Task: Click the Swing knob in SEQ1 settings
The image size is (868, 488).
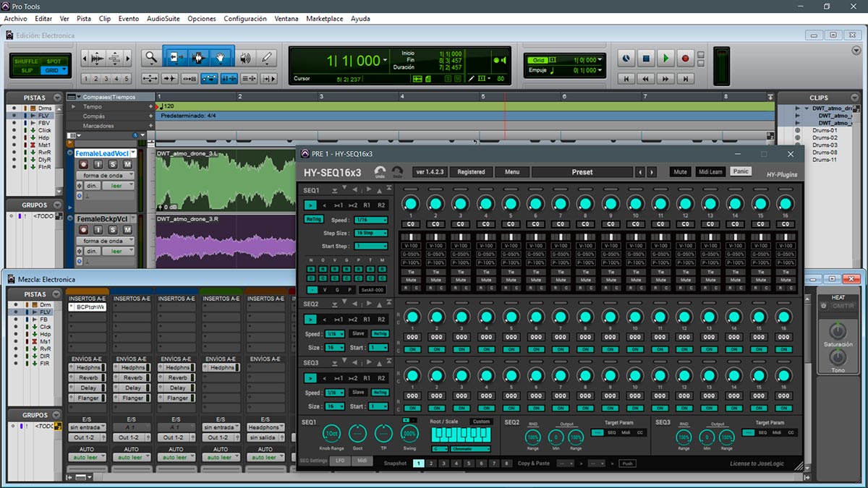Action: tap(410, 434)
